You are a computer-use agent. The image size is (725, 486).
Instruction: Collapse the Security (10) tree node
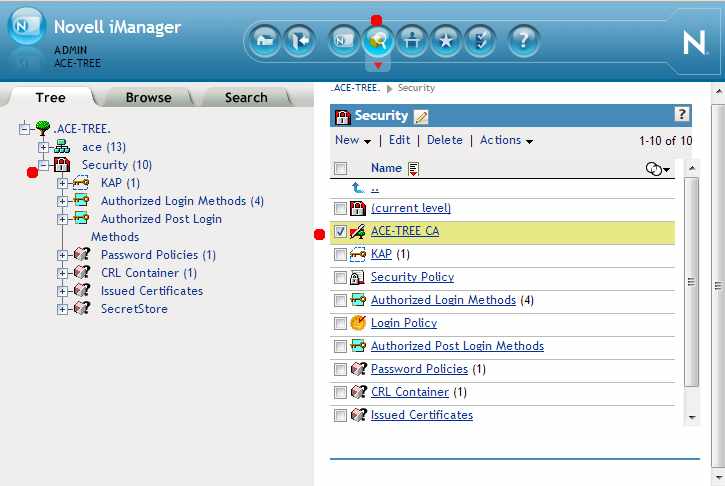click(43, 165)
